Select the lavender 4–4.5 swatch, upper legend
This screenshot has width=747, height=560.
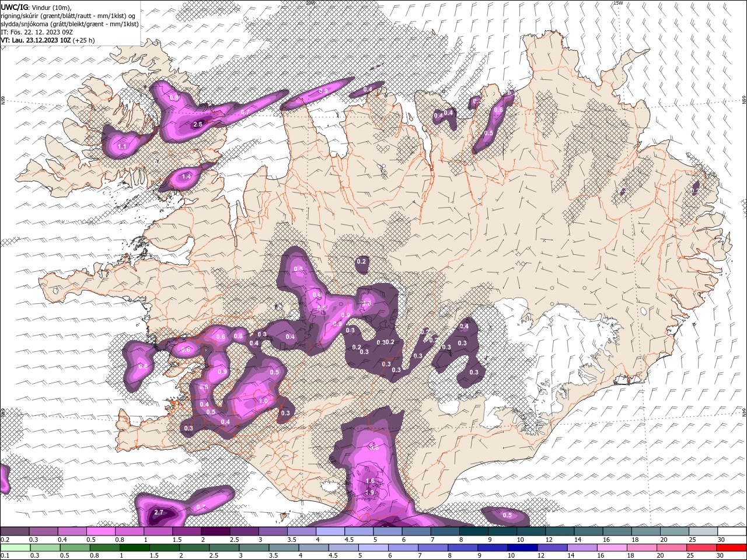[330, 531]
